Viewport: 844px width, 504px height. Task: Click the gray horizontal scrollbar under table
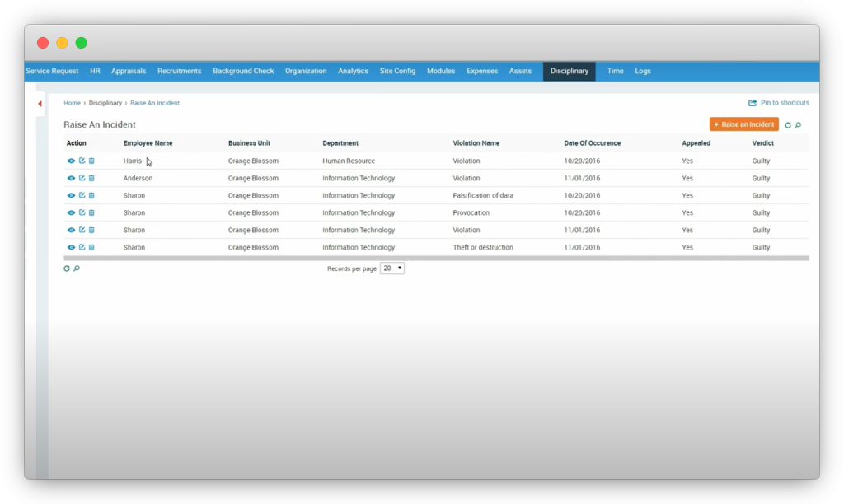(x=436, y=259)
